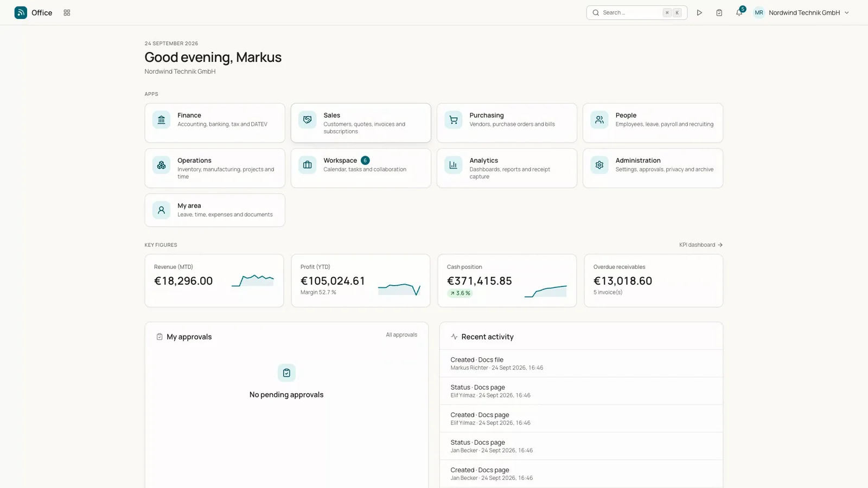Open the clipboard approvals icon in the top bar
The image size is (868, 488).
click(x=719, y=12)
